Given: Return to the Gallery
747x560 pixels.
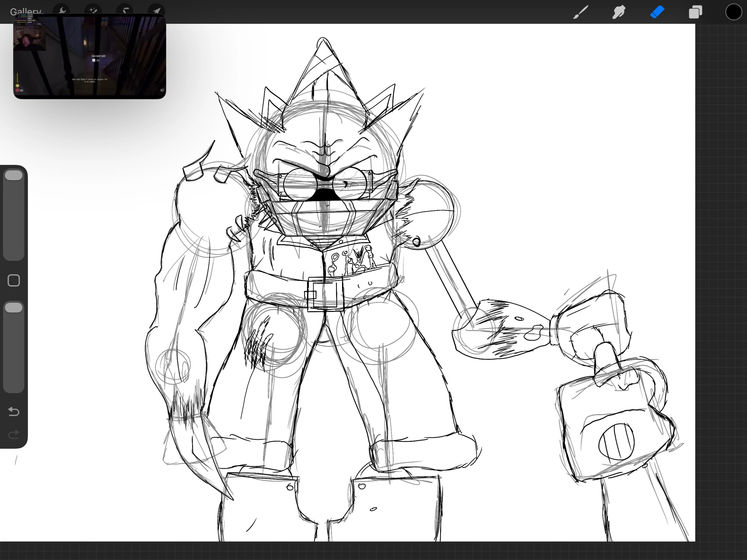Looking at the screenshot, I should pos(25,11).
